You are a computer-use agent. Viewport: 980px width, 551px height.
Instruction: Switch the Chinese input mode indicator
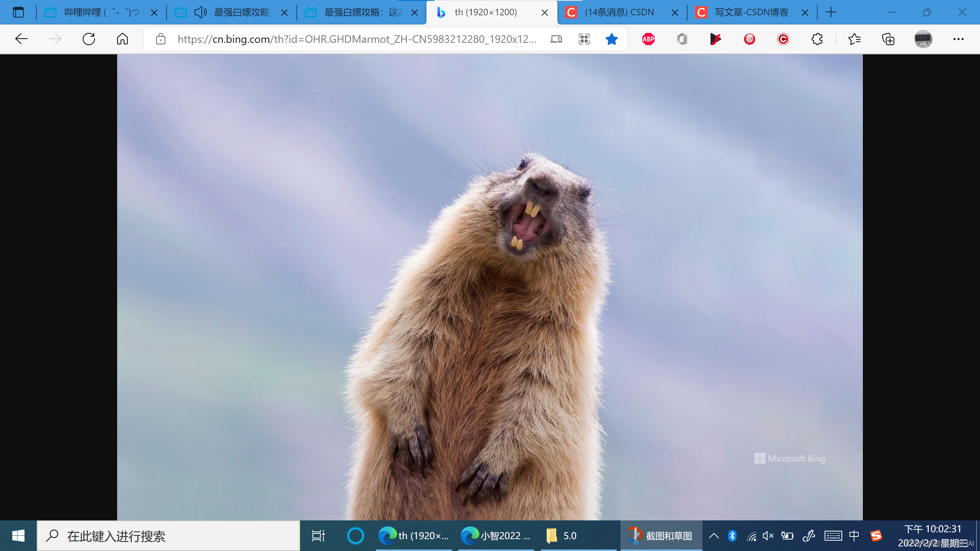(x=854, y=536)
